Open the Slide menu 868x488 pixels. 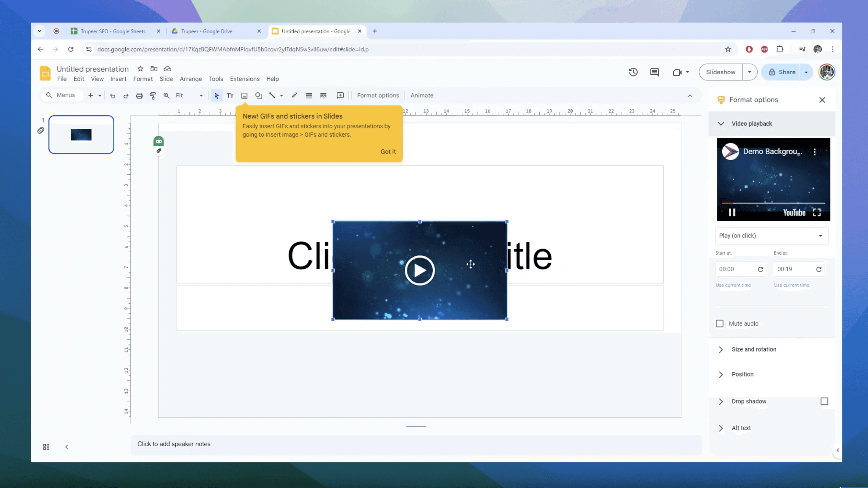coord(166,79)
